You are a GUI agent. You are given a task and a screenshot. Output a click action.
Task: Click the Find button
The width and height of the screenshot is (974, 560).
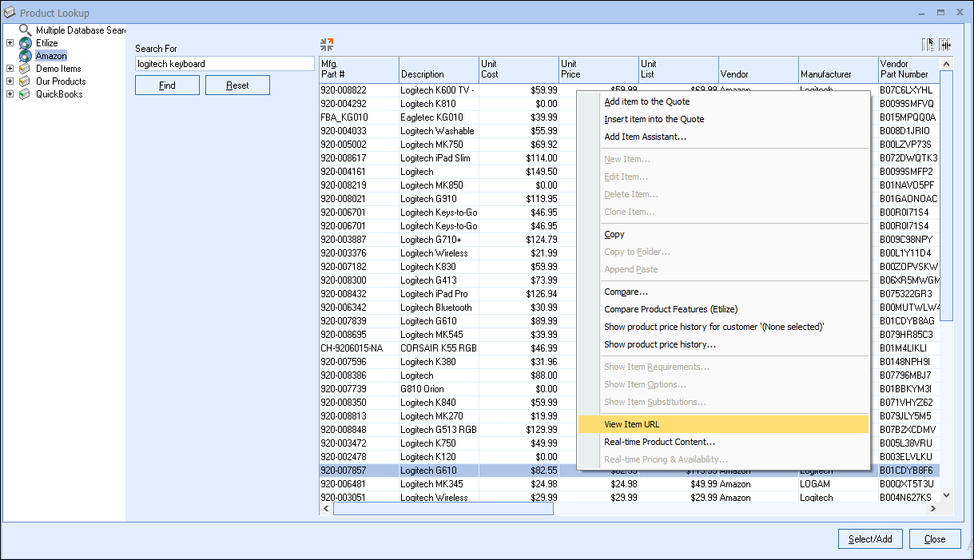167,85
